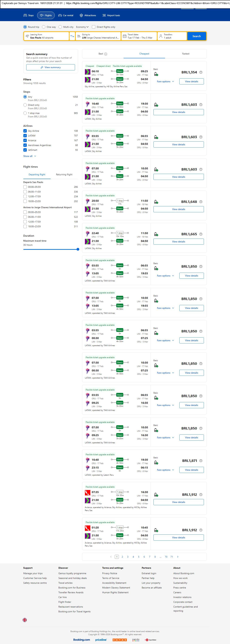Switch to the Fastest sorting tab

pyautogui.click(x=186, y=54)
